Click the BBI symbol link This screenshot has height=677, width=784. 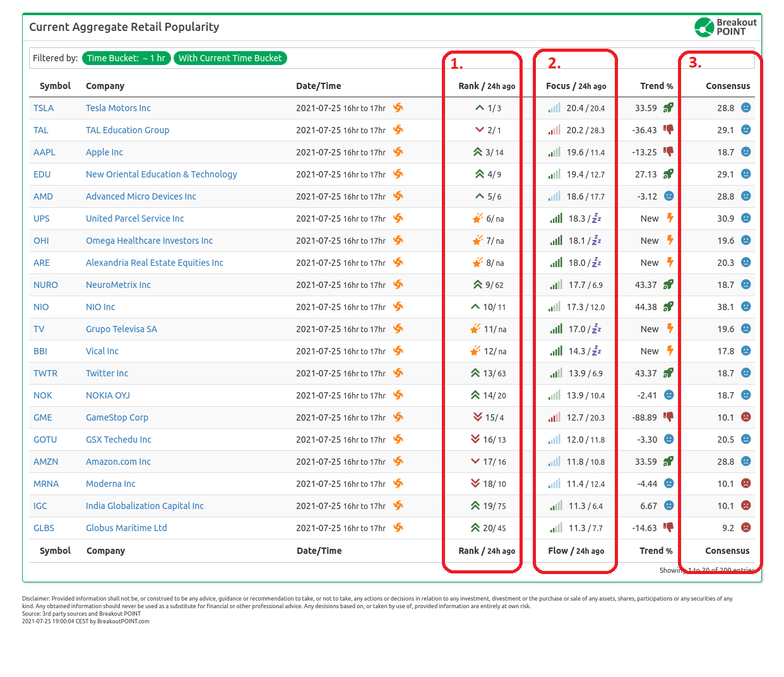40,351
